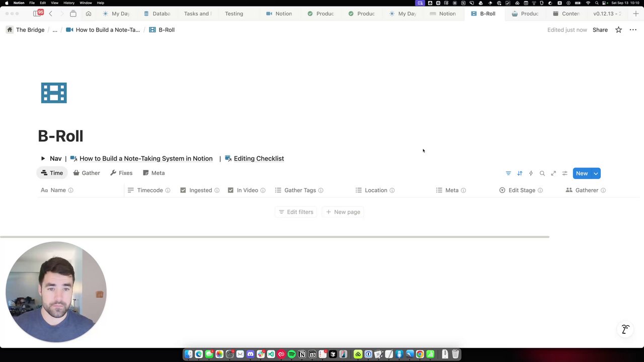Open the sort arrows icon

click(520, 173)
